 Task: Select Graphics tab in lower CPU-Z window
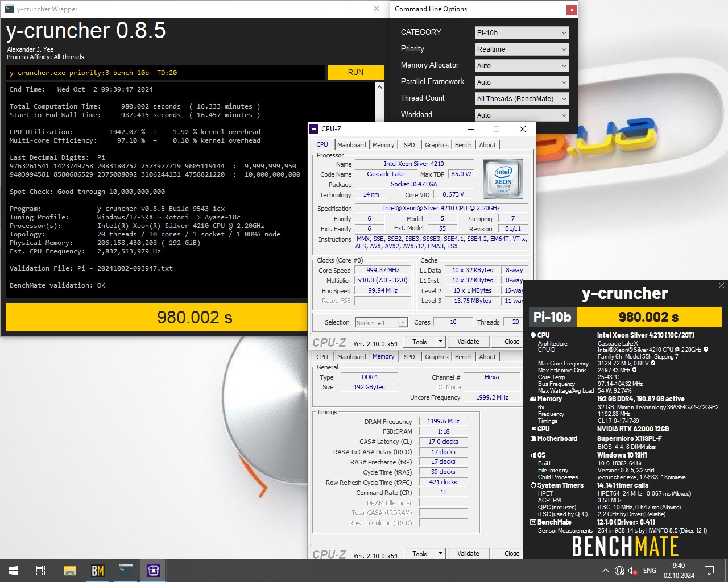436,357
